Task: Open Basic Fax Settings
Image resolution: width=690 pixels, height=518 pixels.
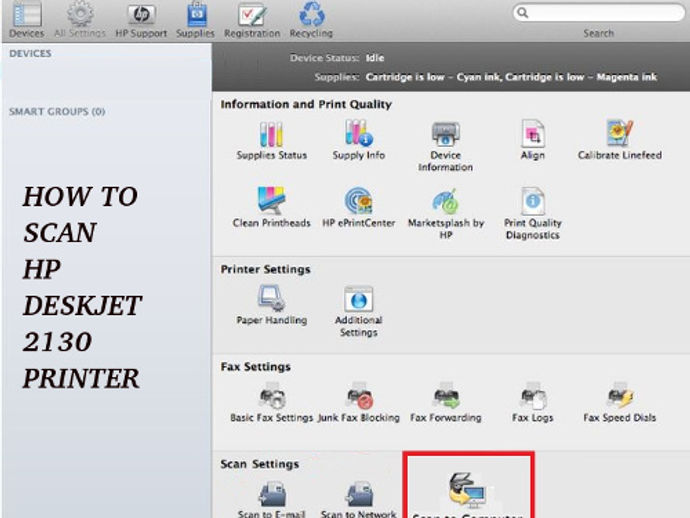Action: coord(272,403)
